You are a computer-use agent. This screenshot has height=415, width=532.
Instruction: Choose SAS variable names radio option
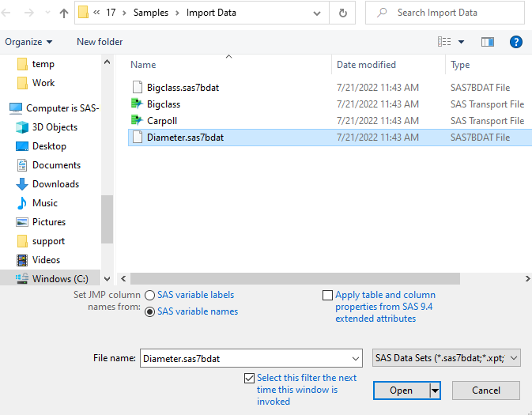click(x=149, y=311)
